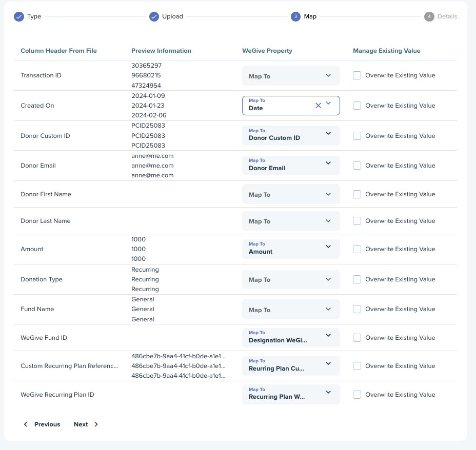Open the Amount mapping dropdown
This screenshot has width=476, height=450.
[291, 249]
